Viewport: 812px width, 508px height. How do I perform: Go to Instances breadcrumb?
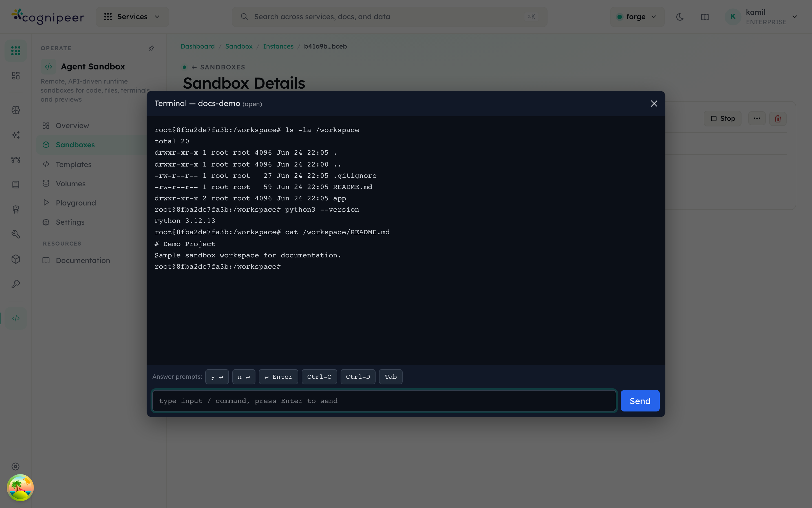click(x=278, y=46)
